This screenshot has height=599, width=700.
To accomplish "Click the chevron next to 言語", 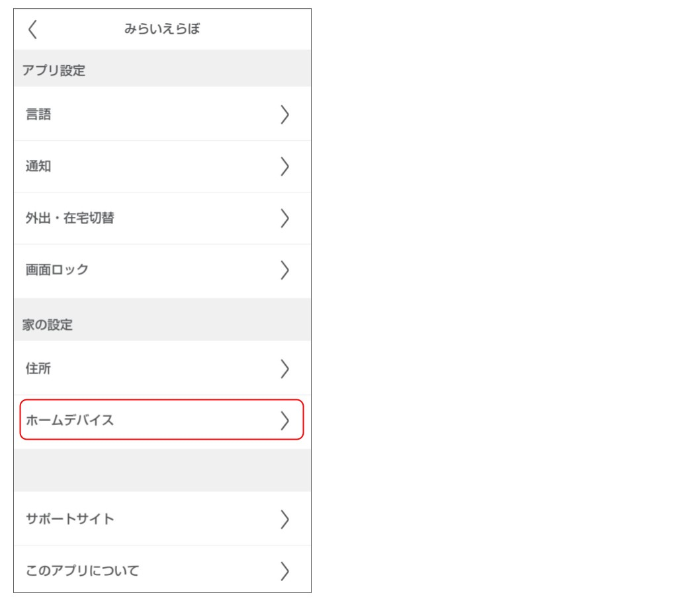I will click(x=284, y=114).
